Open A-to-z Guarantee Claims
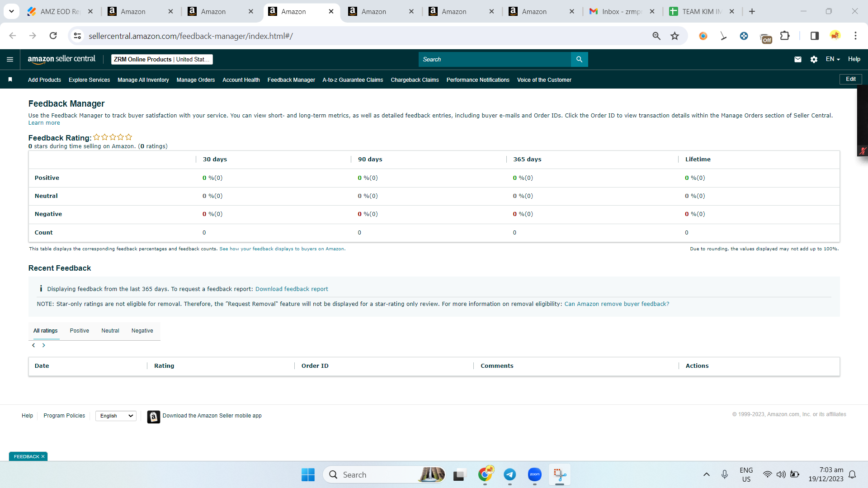The width and height of the screenshot is (868, 488). [353, 80]
